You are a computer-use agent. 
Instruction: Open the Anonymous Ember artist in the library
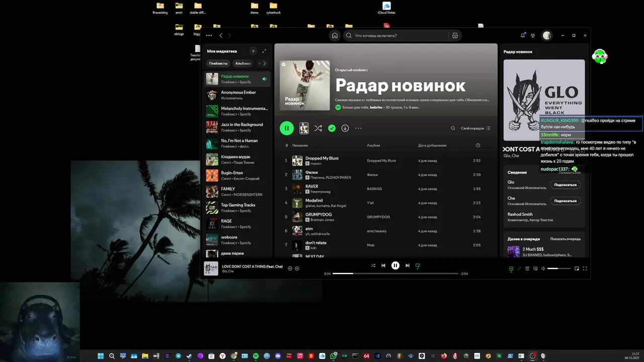point(237,95)
